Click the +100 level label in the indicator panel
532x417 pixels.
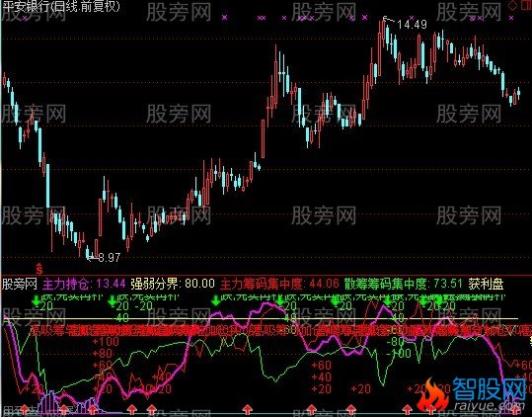pyautogui.click(x=106, y=342)
